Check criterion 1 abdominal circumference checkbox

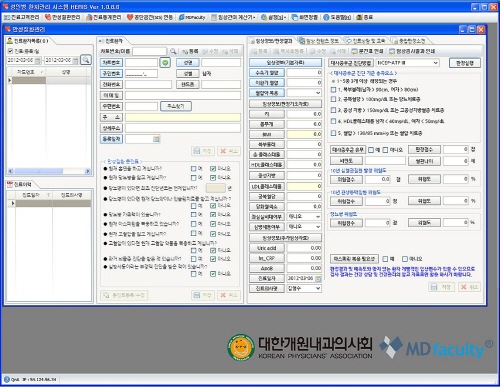click(333, 89)
